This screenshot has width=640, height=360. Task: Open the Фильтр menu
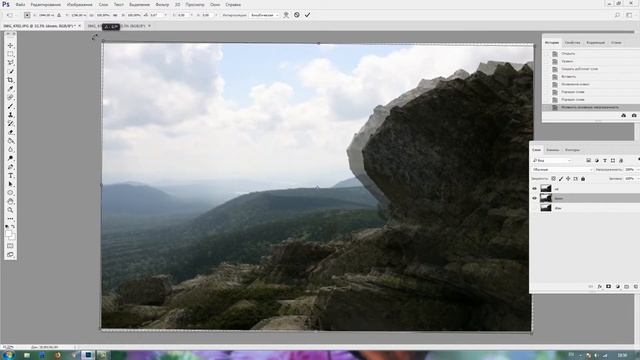coord(162,4)
